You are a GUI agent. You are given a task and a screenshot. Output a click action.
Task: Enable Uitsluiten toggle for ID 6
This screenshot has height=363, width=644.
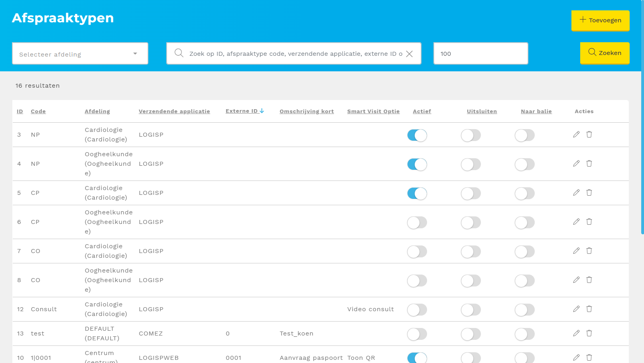click(x=471, y=223)
